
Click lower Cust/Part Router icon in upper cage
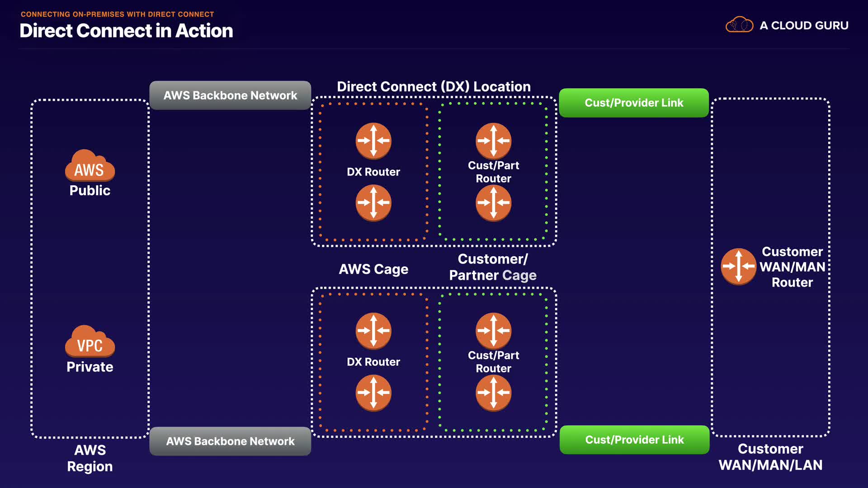tap(493, 203)
